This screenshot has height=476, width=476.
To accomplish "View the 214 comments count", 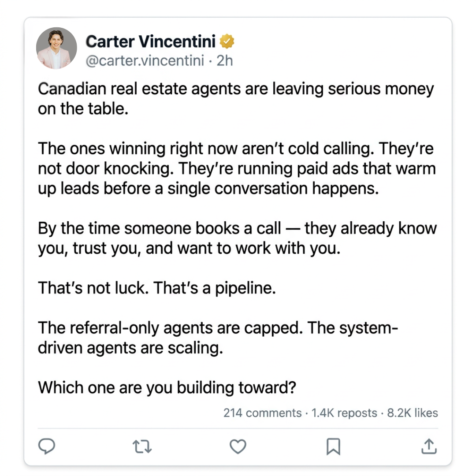I will [262, 413].
